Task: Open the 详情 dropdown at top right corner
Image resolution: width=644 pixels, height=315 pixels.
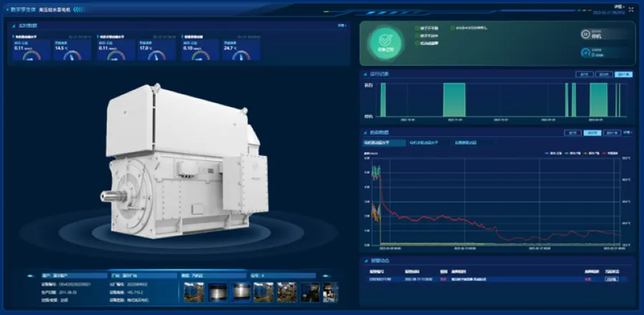Action: 620,6
